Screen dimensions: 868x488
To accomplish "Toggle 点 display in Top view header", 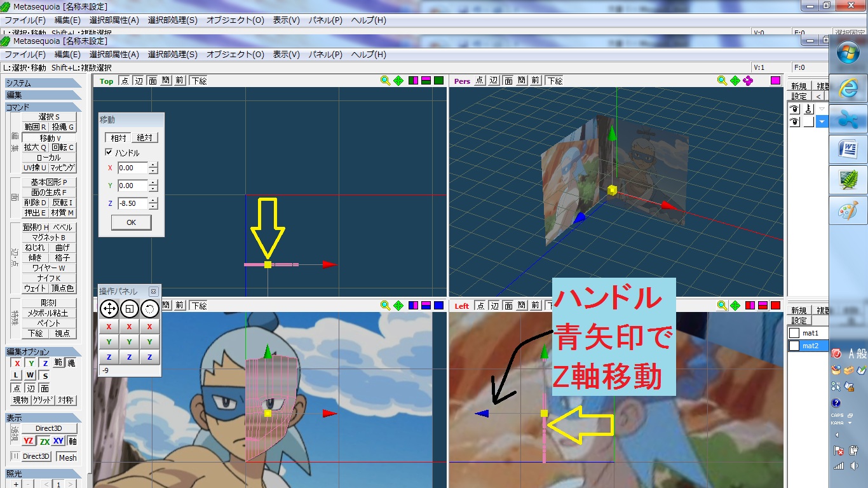I will (124, 81).
